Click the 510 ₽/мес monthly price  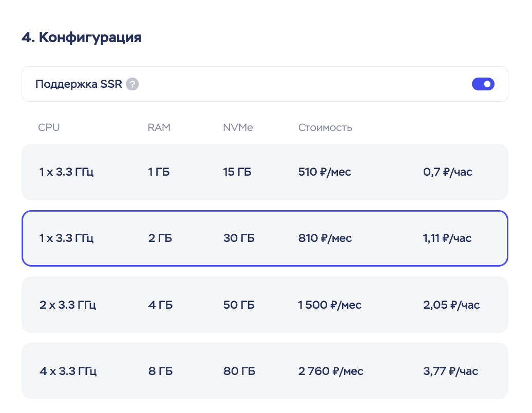pos(325,172)
